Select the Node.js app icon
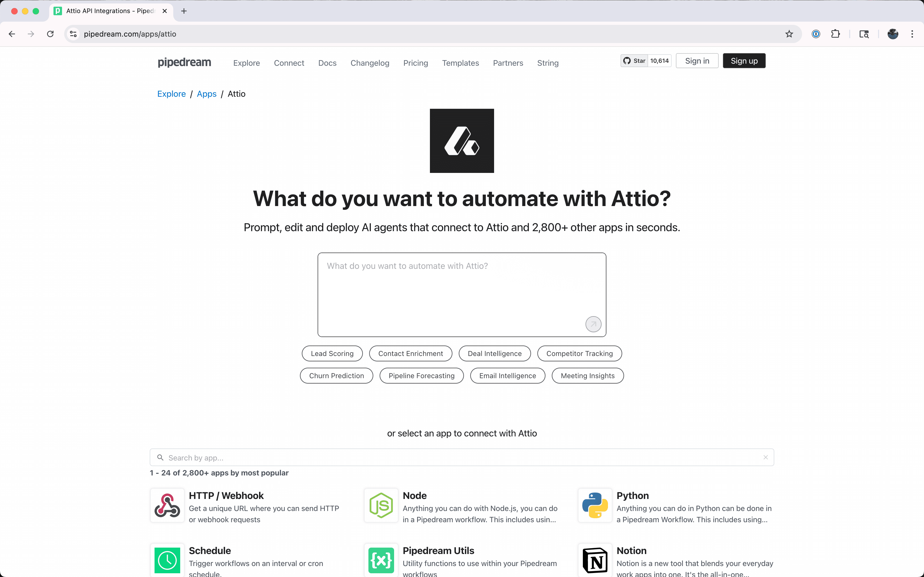924x577 pixels. (x=381, y=506)
